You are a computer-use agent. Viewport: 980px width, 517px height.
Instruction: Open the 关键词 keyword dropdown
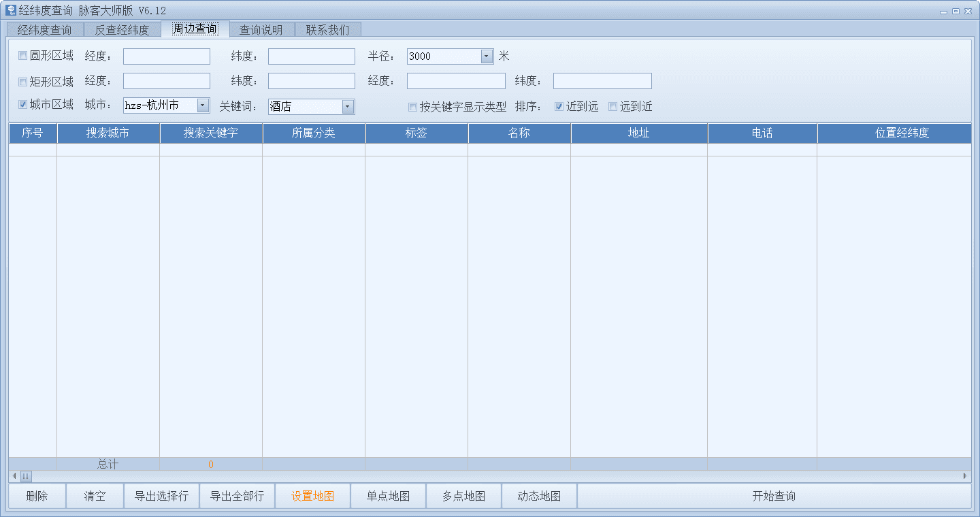coord(348,107)
